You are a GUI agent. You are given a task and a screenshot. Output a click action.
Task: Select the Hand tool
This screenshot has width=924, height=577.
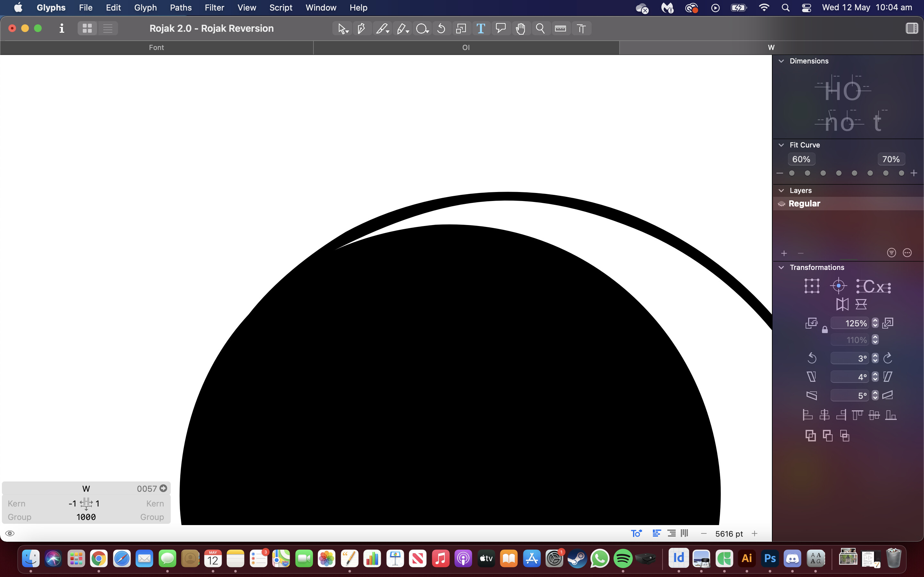[x=520, y=28]
